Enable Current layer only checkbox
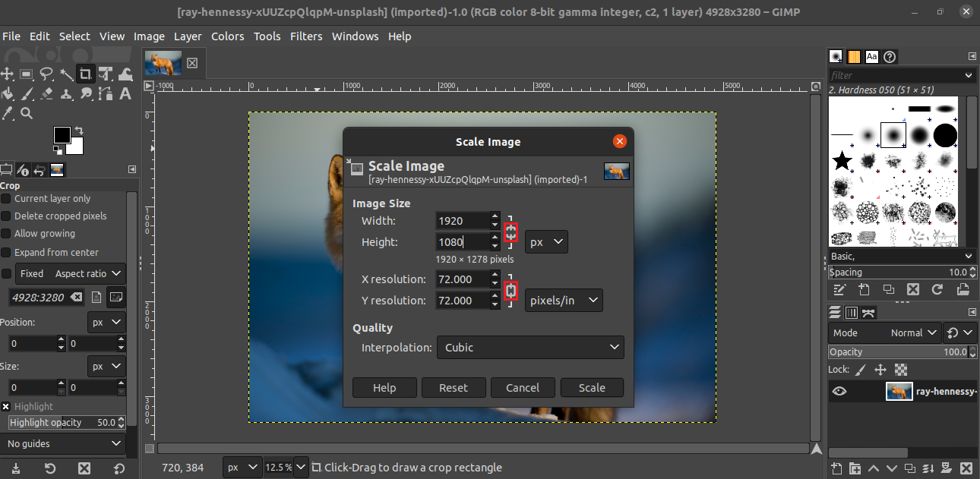980x479 pixels. click(6, 198)
